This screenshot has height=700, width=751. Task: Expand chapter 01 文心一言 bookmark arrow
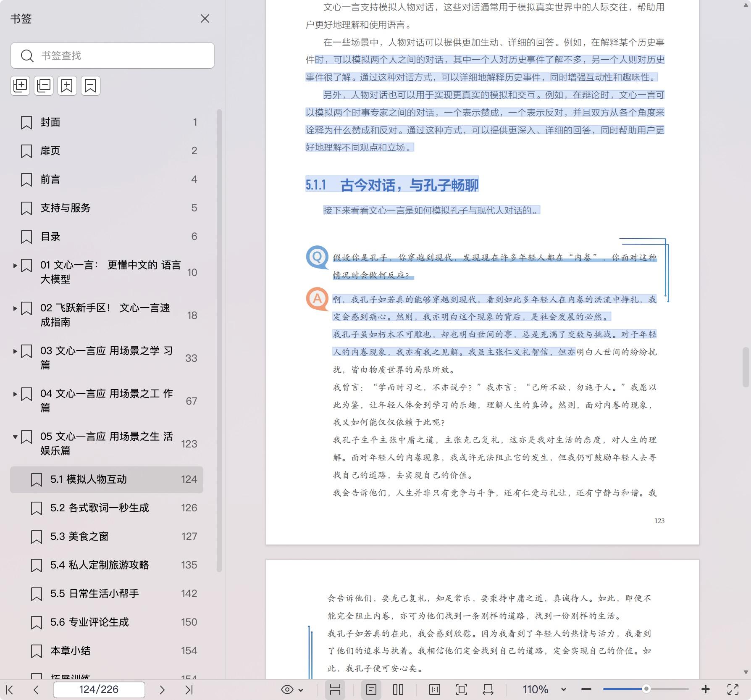tap(15, 266)
